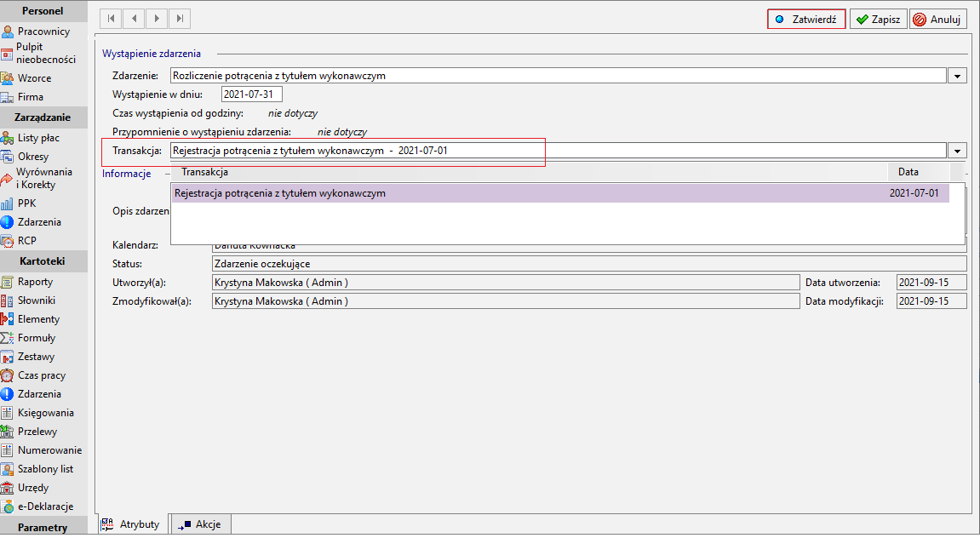Click the Zdarzenie combo box field
This screenshot has height=538, width=980.
[x=559, y=76]
